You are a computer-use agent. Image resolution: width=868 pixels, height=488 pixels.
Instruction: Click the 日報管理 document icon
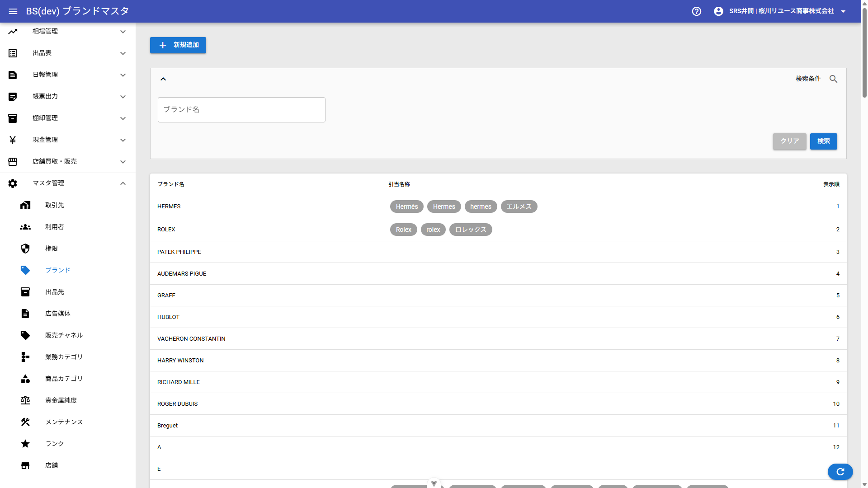(x=13, y=75)
